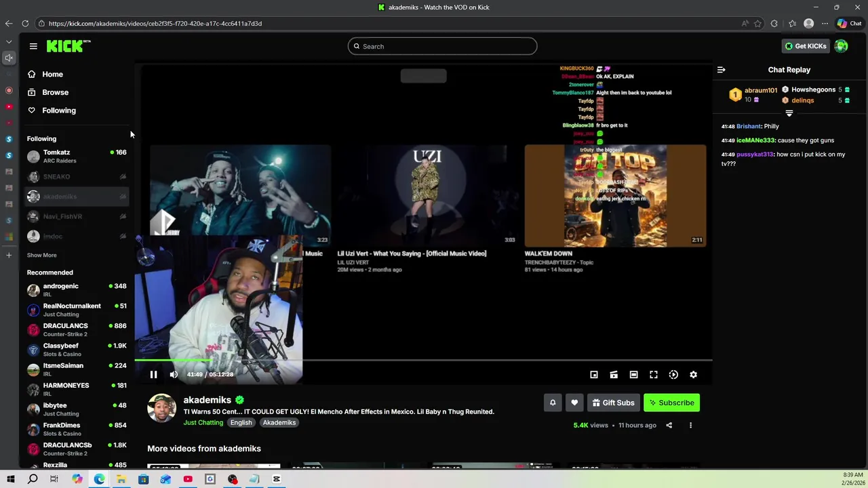Enable picture-in-picture mode
This screenshot has width=868, height=488.
[x=594, y=374]
